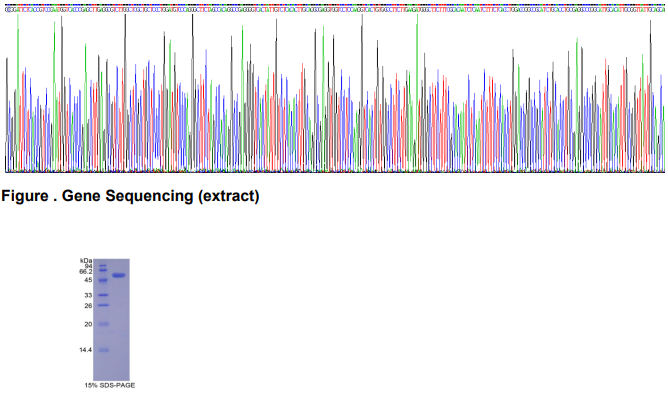Select the sample protein band in right lane
The image size is (668, 394).
(x=119, y=276)
